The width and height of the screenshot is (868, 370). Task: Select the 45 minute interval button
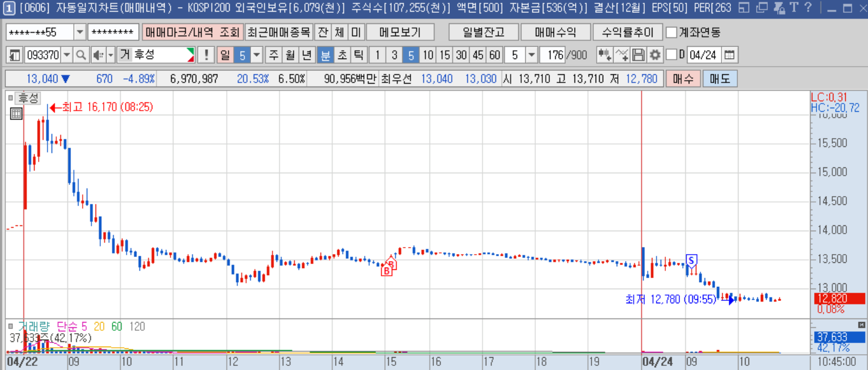tap(478, 55)
